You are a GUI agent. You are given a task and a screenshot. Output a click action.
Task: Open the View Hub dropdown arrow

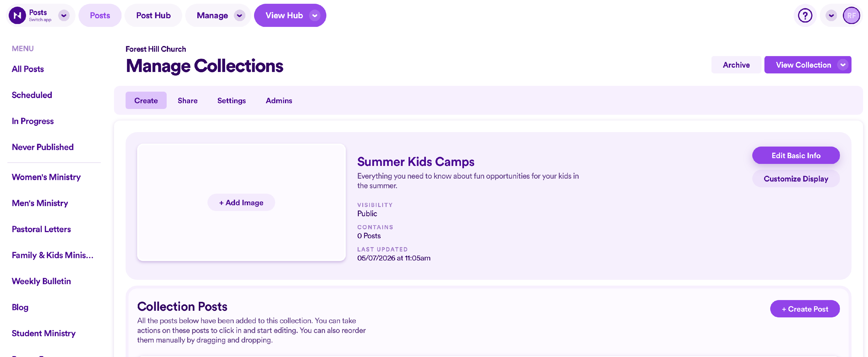[x=315, y=16]
